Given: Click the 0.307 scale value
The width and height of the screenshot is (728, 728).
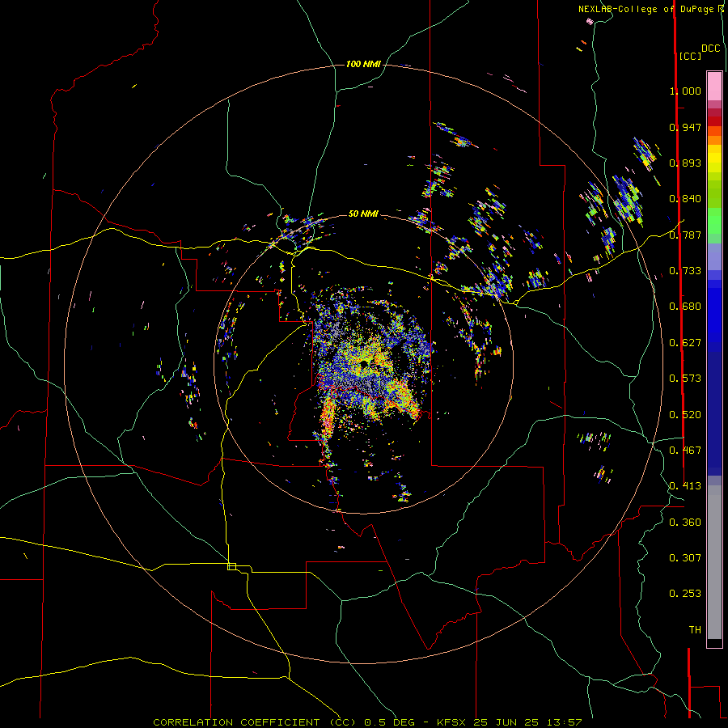Looking at the screenshot, I should pos(685,558).
